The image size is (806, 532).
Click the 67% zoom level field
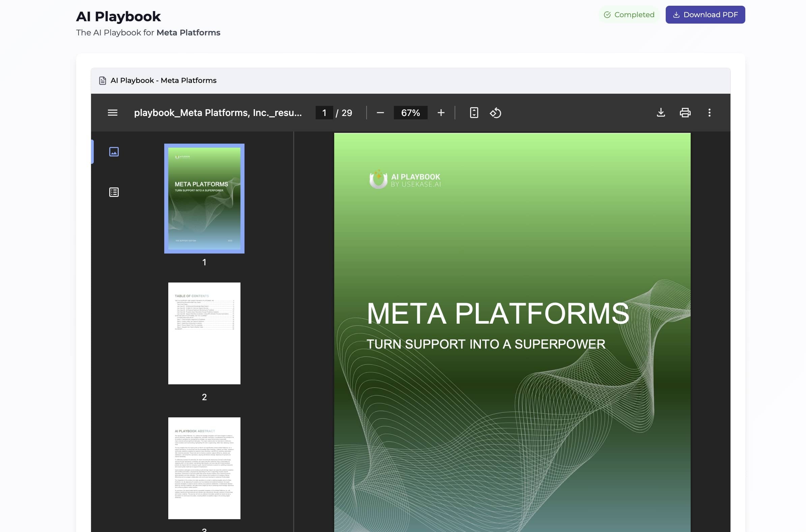point(410,113)
